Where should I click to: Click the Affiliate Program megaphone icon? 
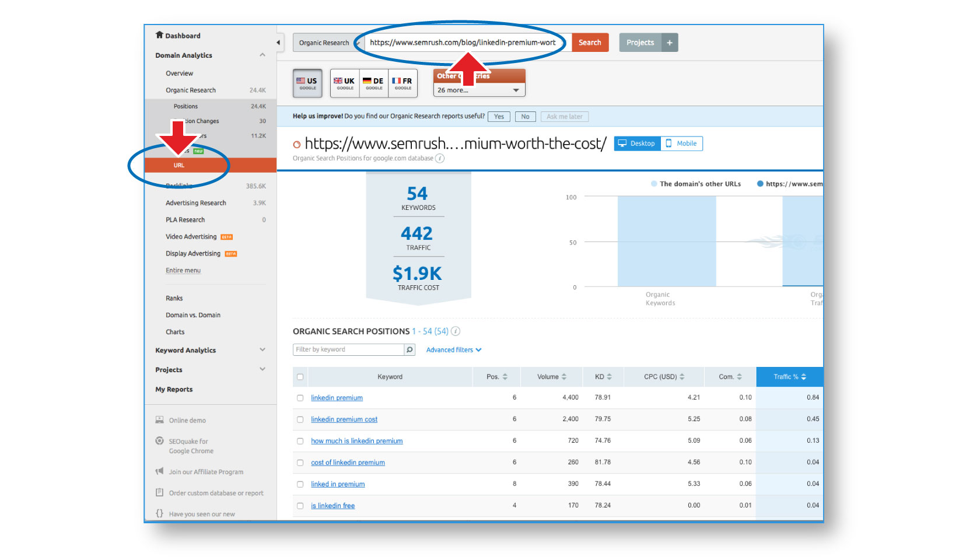(159, 471)
